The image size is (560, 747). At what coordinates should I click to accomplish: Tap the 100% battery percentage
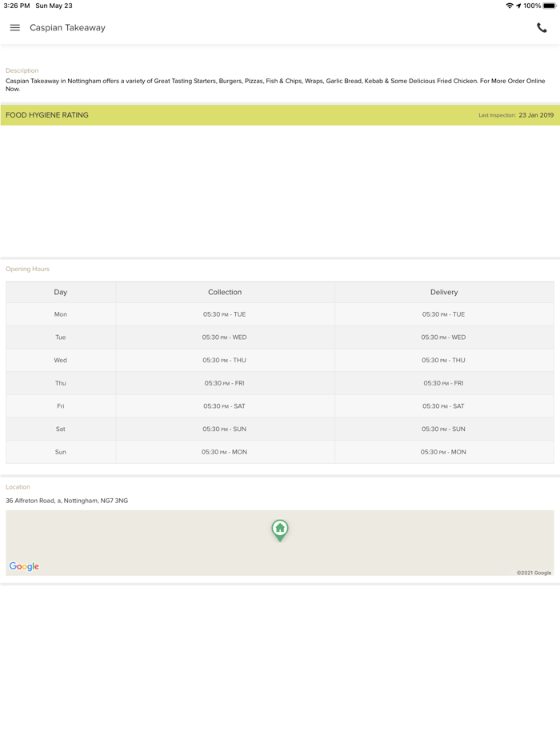coord(532,6)
